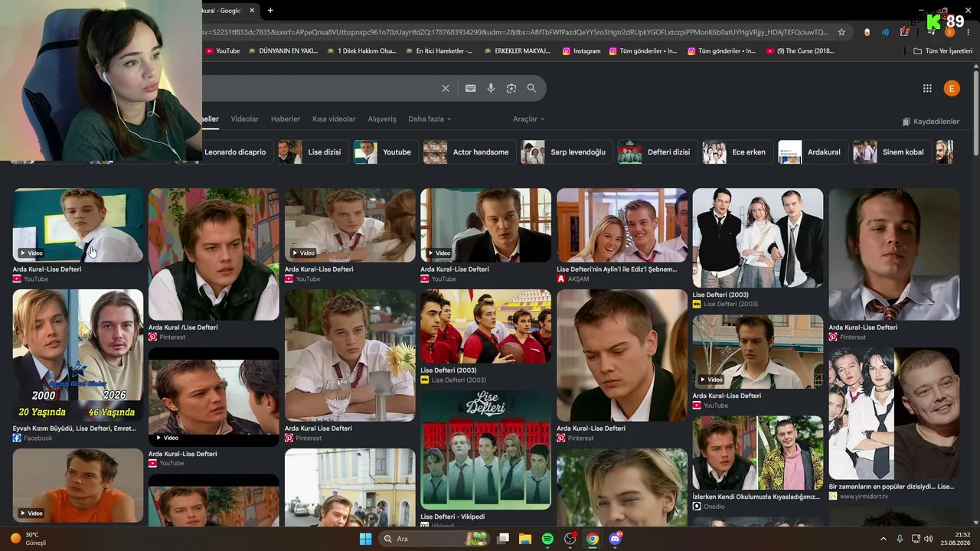The height and width of the screenshot is (551, 980).
Task: Open the Onedio image result
Action: pos(758,453)
